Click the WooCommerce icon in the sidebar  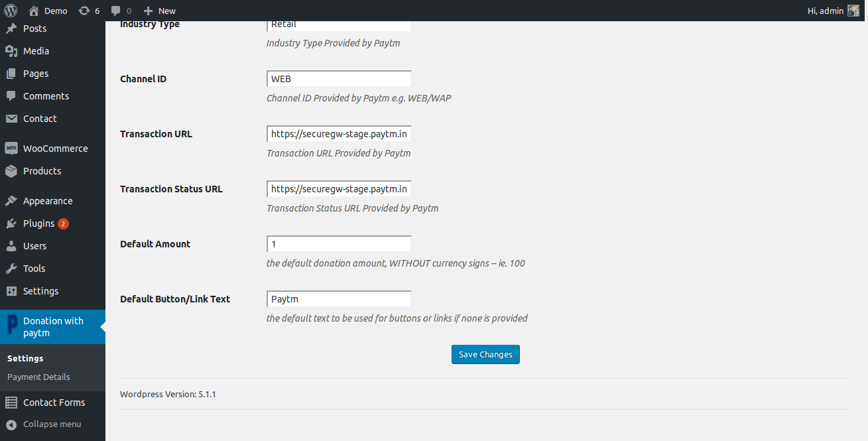[x=11, y=149]
